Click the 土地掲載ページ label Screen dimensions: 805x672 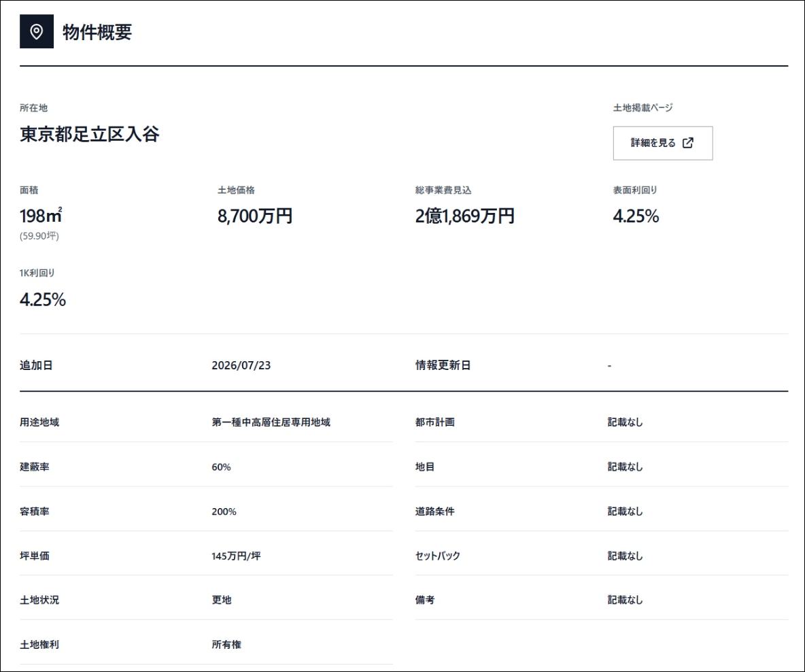643,108
